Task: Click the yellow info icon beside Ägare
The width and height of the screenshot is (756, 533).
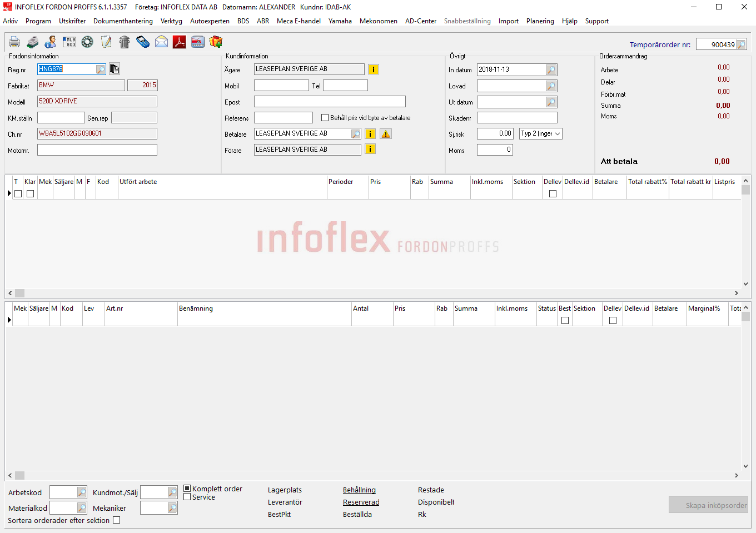Action: click(x=374, y=69)
